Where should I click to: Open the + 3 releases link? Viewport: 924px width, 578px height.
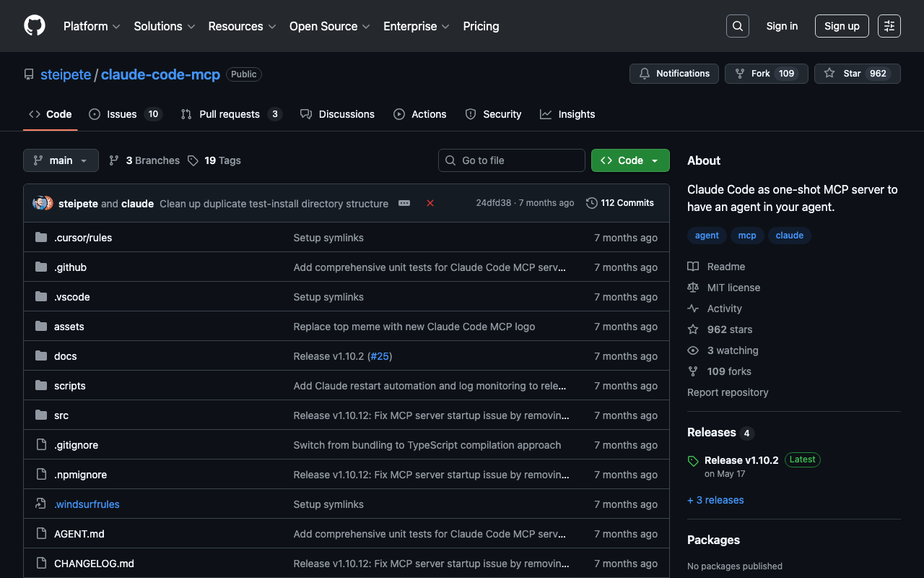coord(715,500)
